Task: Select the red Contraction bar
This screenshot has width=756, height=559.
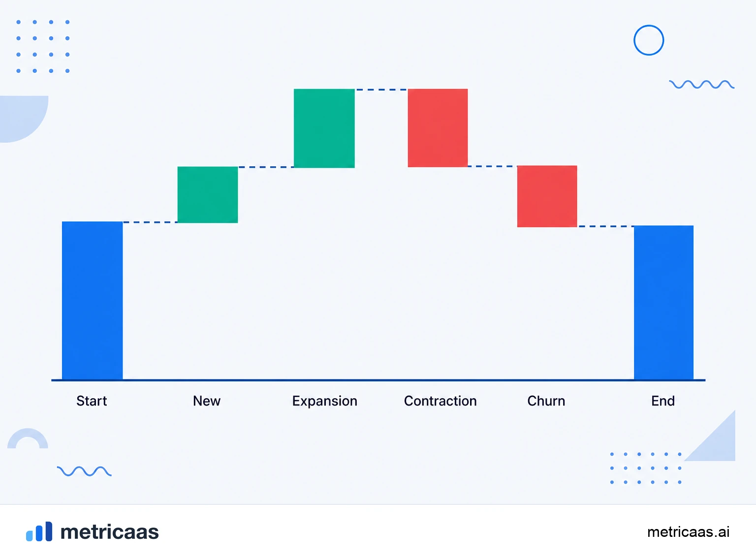Action: coord(438,128)
